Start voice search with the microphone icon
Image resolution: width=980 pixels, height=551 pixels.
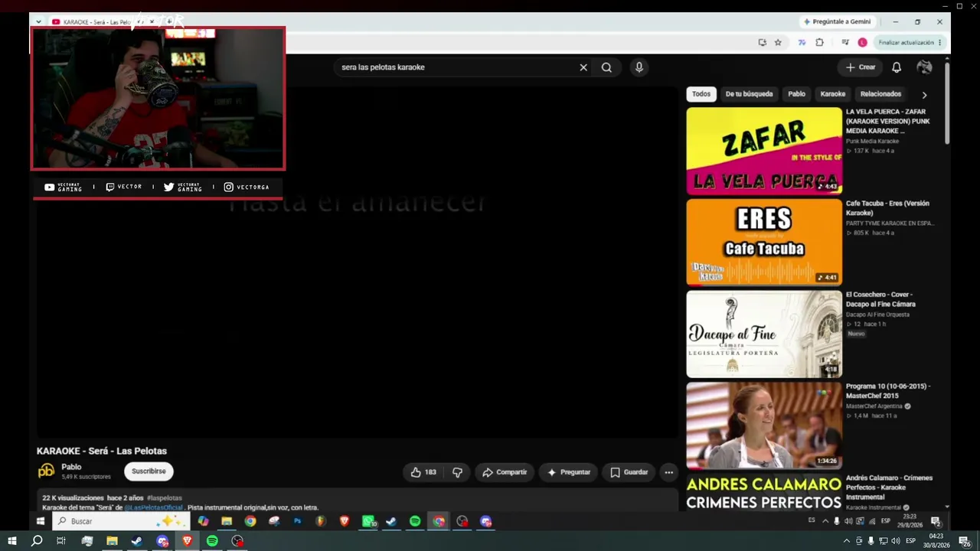coord(639,67)
